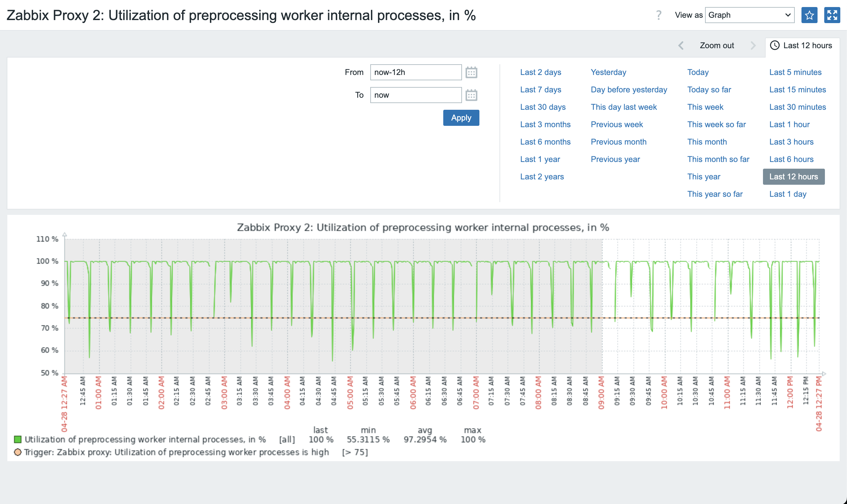
Task: Toggle fullscreen kiosk mode icon
Action: 832,15
